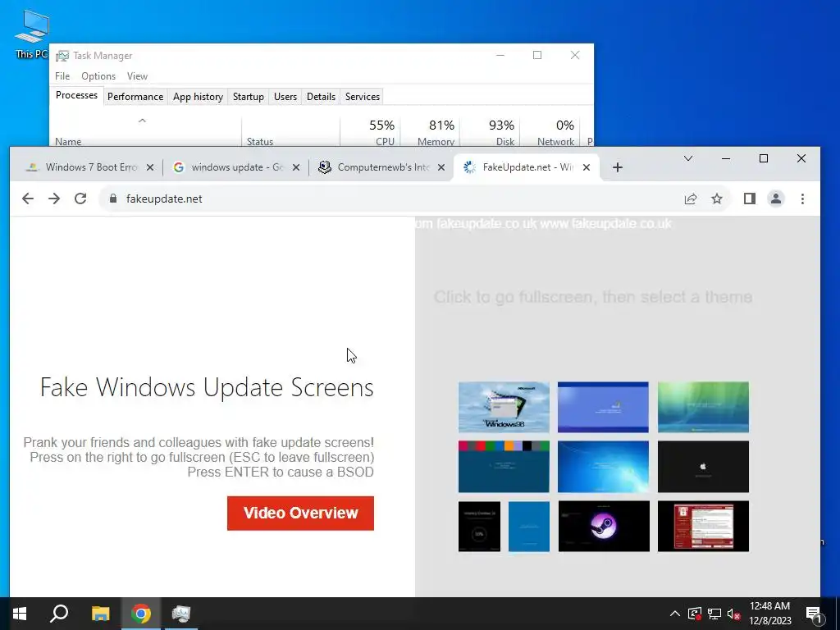840x630 pixels.
Task: Sort Task Manager by Disk column
Action: coord(490,132)
